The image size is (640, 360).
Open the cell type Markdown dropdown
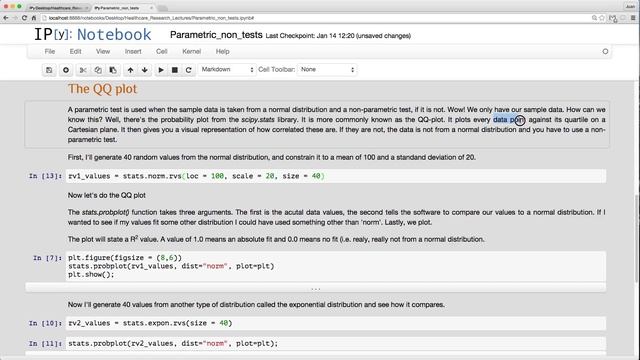(227, 70)
